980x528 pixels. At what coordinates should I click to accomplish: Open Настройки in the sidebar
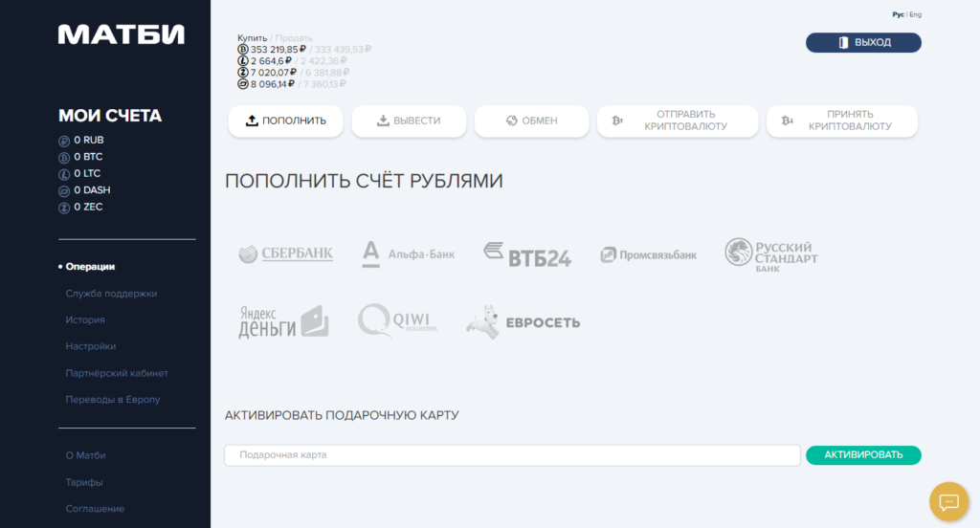[91, 346]
